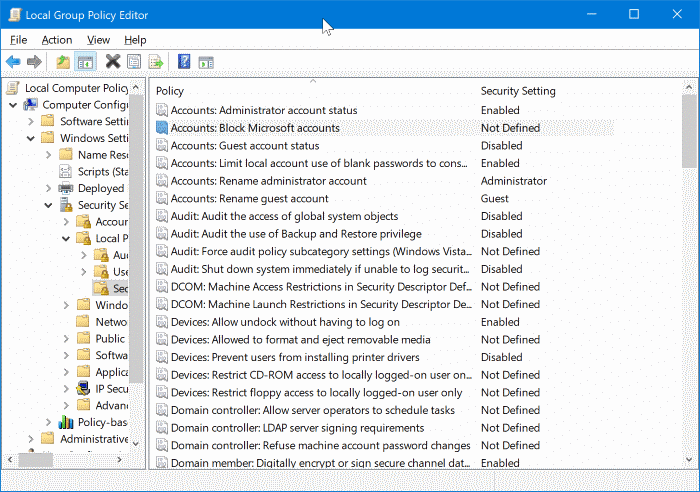Select 'Accounts: Rename administrator account' policy
This screenshot has height=492, width=700.
click(x=268, y=181)
